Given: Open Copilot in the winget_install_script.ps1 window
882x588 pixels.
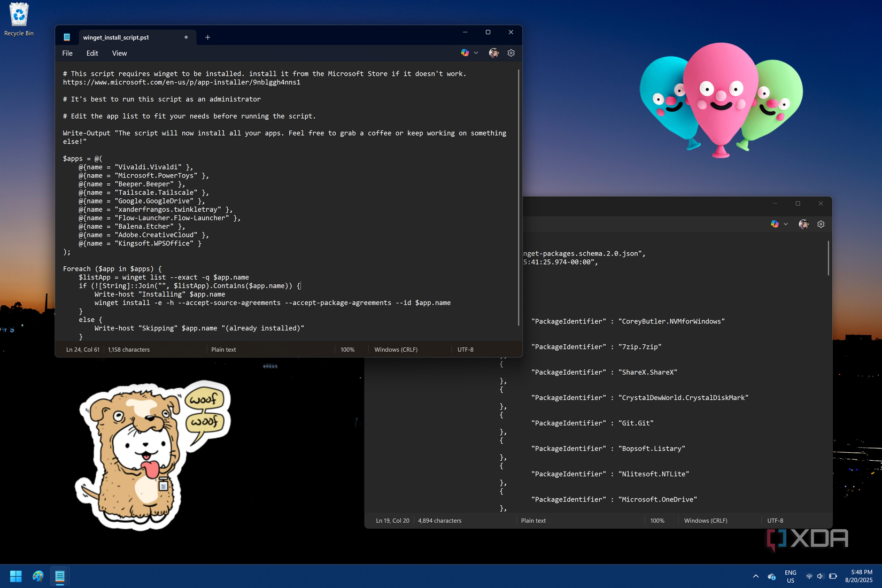Looking at the screenshot, I should 465,53.
